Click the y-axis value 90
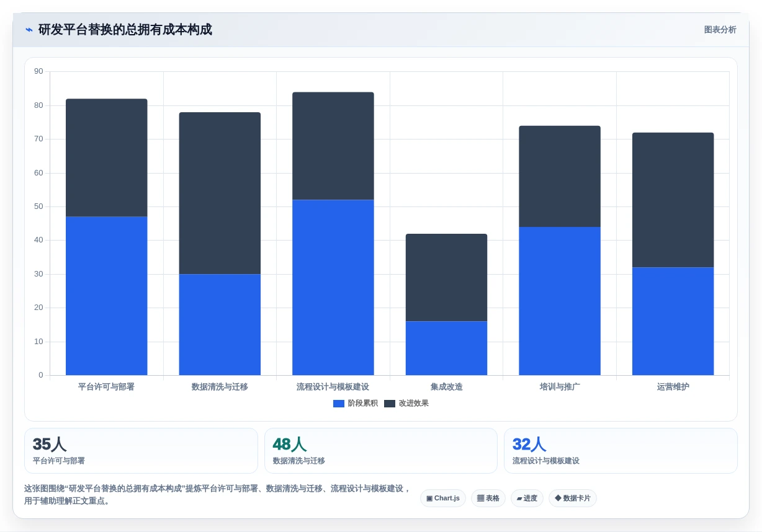762x532 pixels. click(x=38, y=71)
